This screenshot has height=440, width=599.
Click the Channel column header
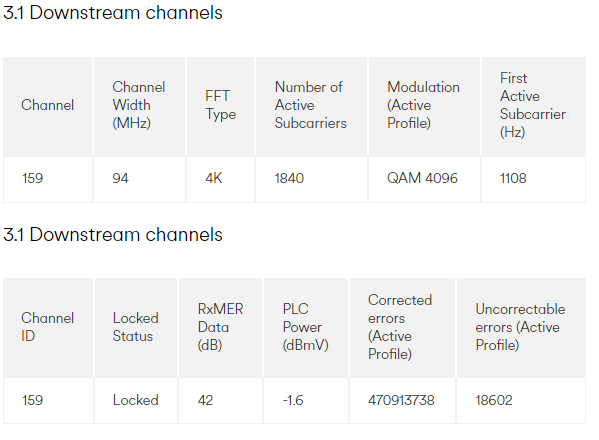48,105
